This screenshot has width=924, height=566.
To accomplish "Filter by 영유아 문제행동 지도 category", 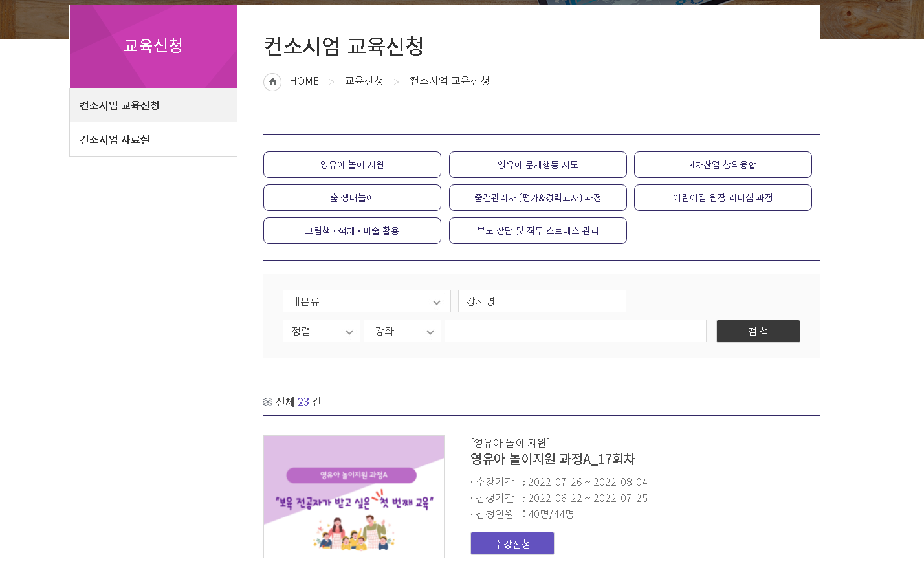I will (538, 165).
